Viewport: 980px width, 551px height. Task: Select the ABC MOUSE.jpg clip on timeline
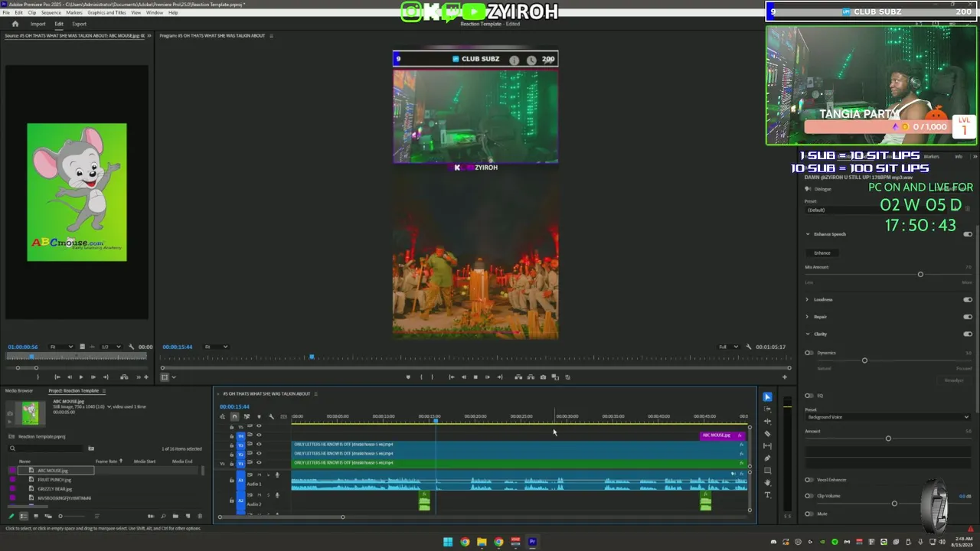pyautogui.click(x=722, y=435)
